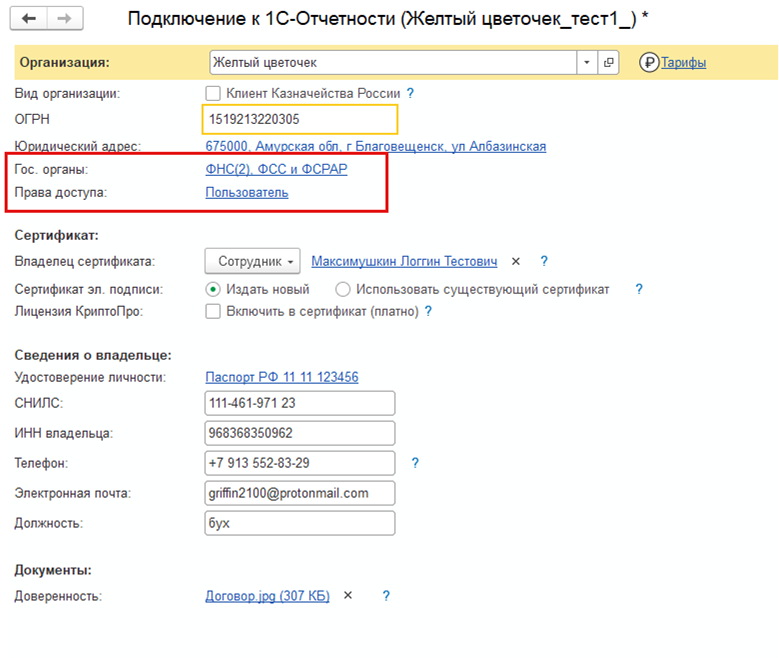Click the Должность input field

(300, 523)
